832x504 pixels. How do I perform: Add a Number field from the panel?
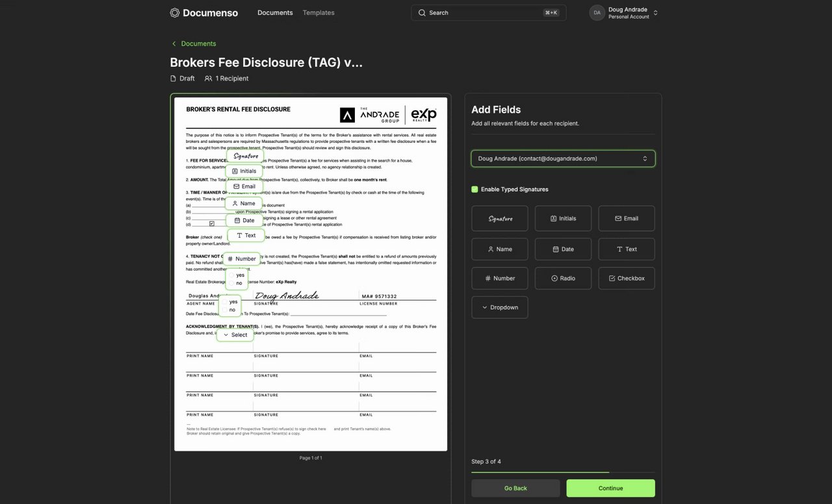point(499,279)
